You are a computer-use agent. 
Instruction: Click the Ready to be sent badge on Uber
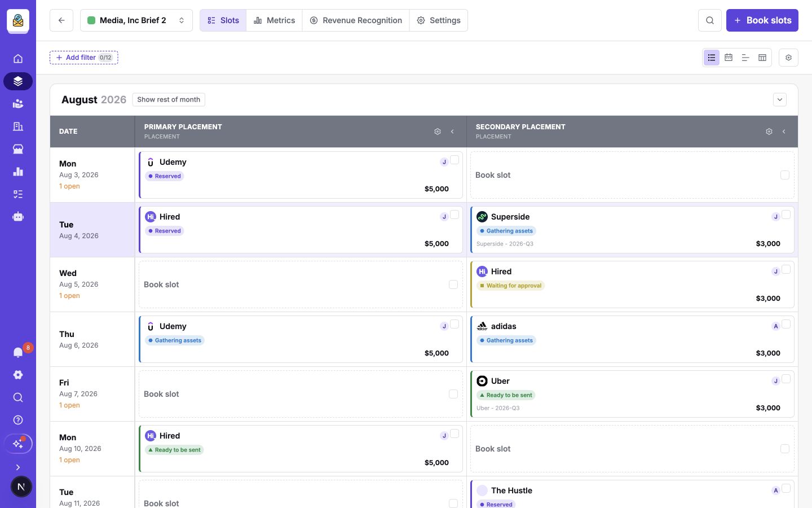506,395
